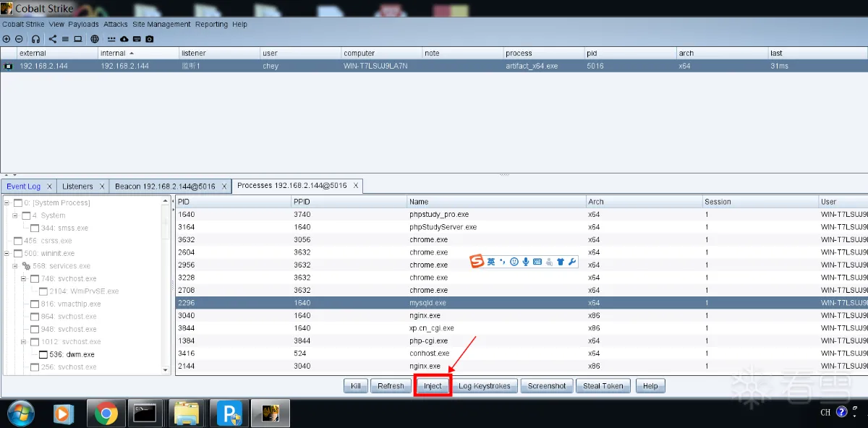Click the Refresh button
This screenshot has width=868, height=428.
(391, 386)
